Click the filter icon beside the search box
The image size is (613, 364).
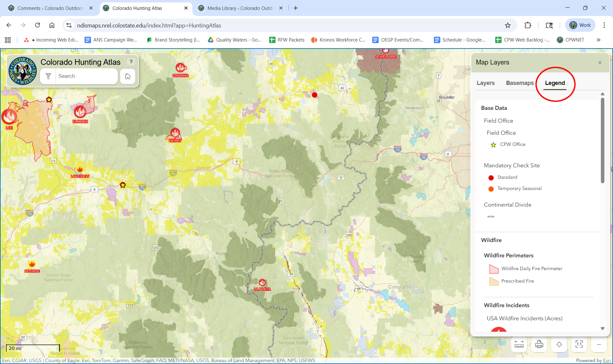pos(48,76)
